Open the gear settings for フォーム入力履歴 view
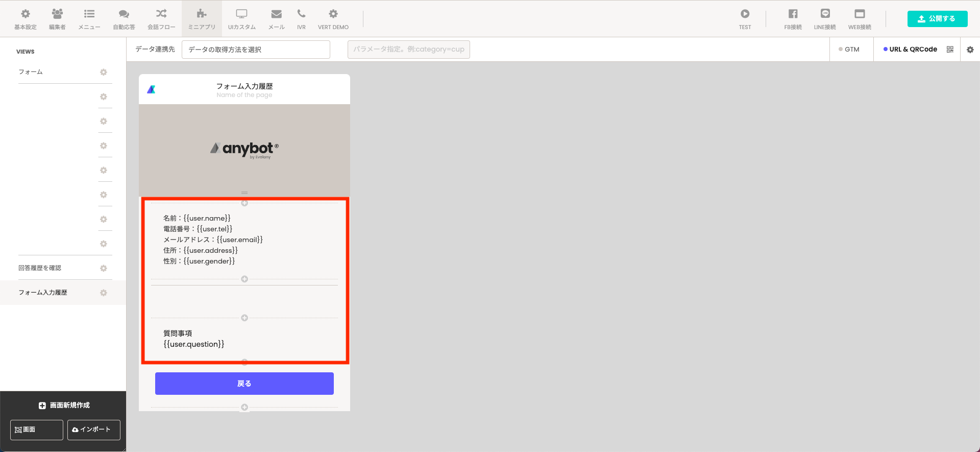The image size is (980, 452). click(x=104, y=293)
